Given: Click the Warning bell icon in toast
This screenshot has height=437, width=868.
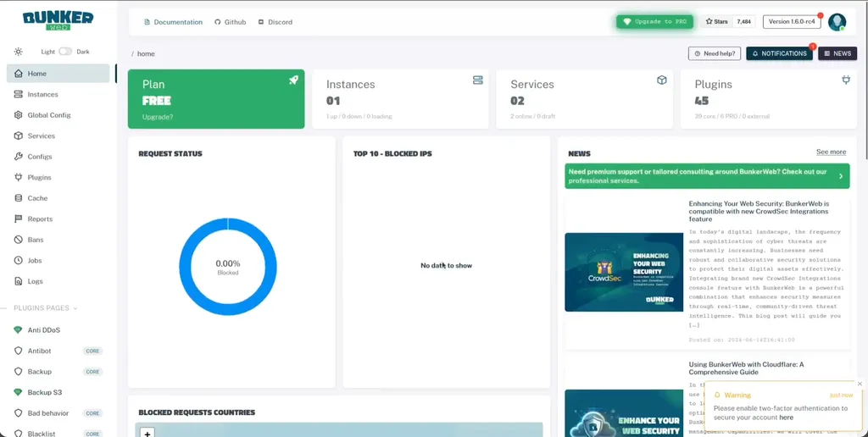Looking at the screenshot, I should [x=717, y=395].
